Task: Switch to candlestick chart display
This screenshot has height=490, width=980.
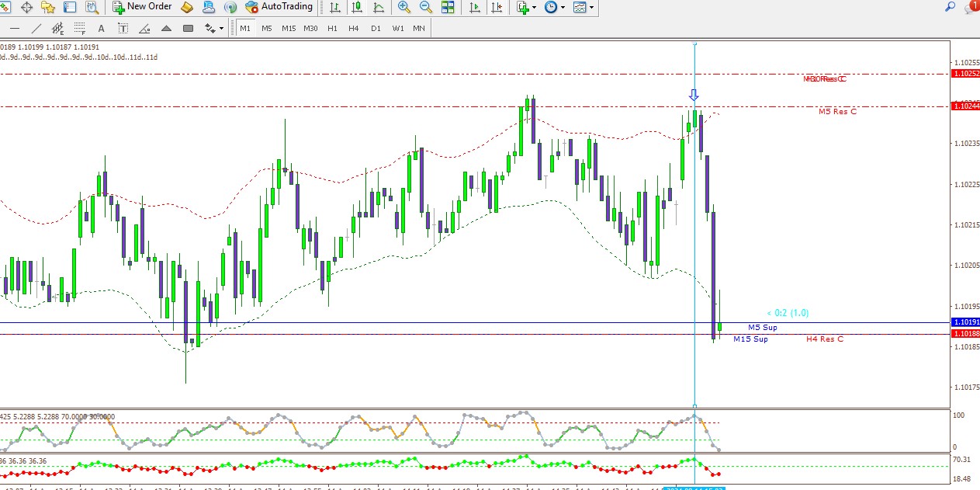Action: 356,7
